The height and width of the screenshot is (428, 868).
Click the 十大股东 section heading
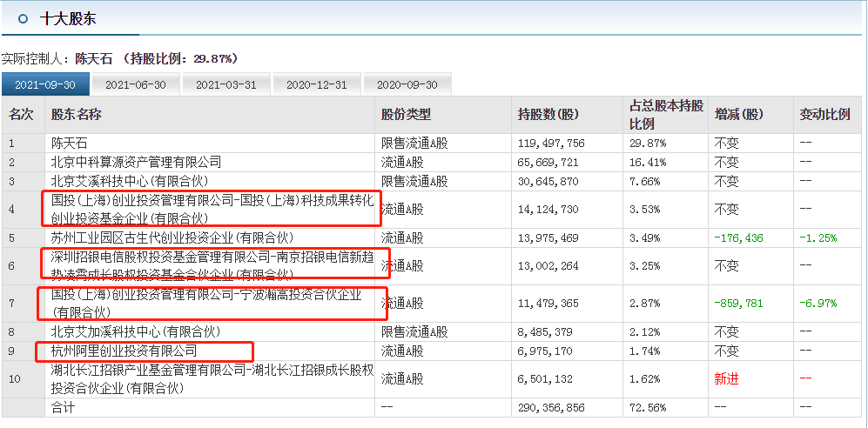[x=68, y=19]
